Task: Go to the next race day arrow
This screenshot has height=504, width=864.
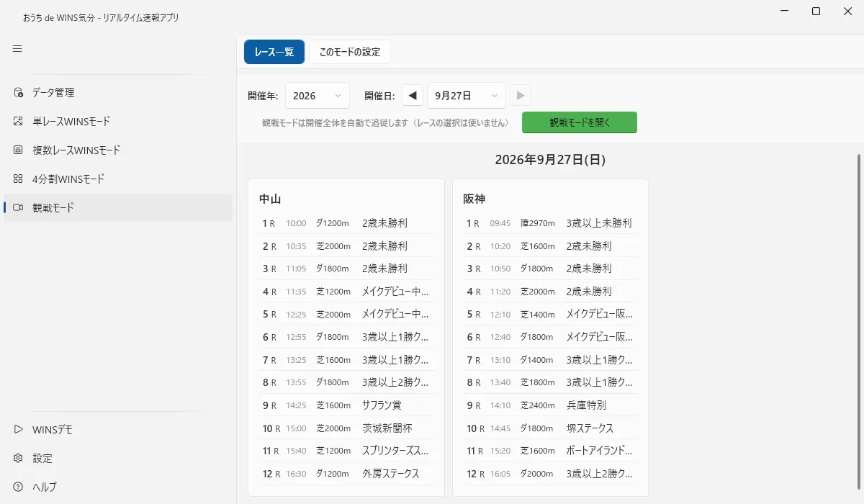Action: point(521,95)
